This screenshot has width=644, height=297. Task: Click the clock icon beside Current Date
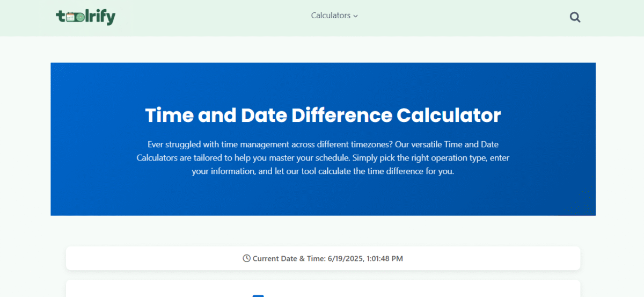247,258
